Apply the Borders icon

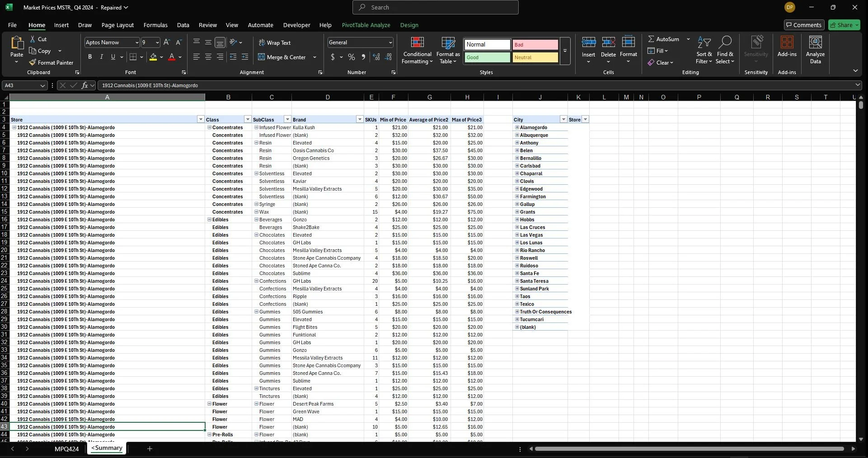pos(133,57)
